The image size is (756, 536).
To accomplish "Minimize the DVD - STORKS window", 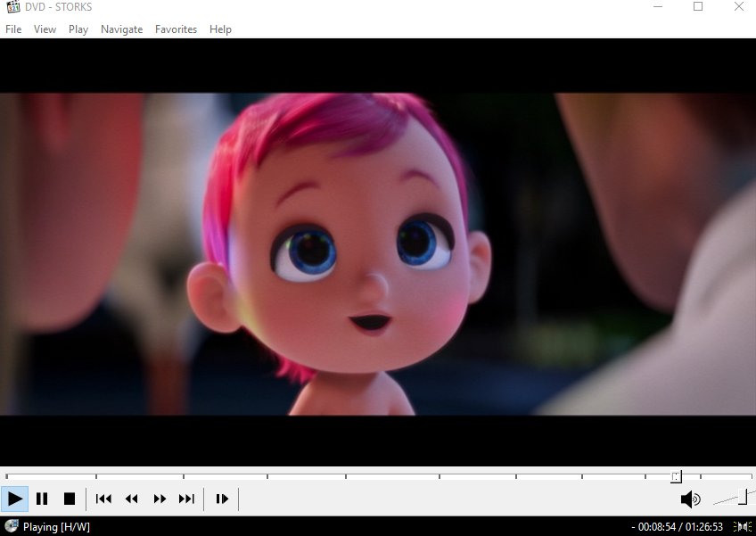I will [658, 7].
